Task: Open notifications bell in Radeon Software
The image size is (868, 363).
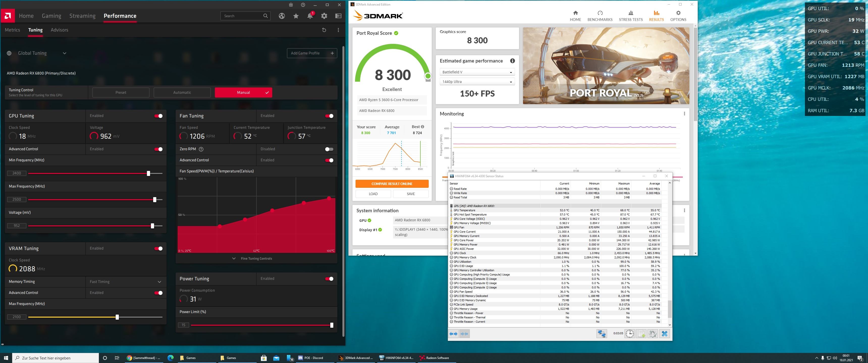Action: [310, 16]
